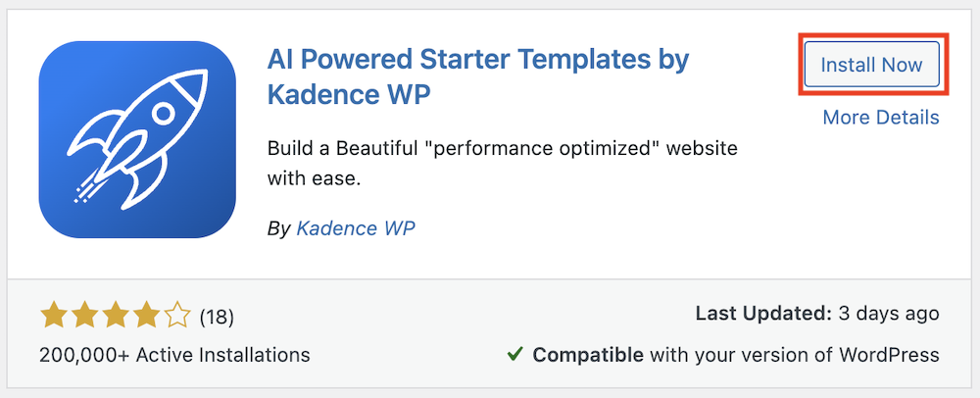The image size is (980, 398).
Task: Click the bold Compatible text
Action: coord(588,354)
